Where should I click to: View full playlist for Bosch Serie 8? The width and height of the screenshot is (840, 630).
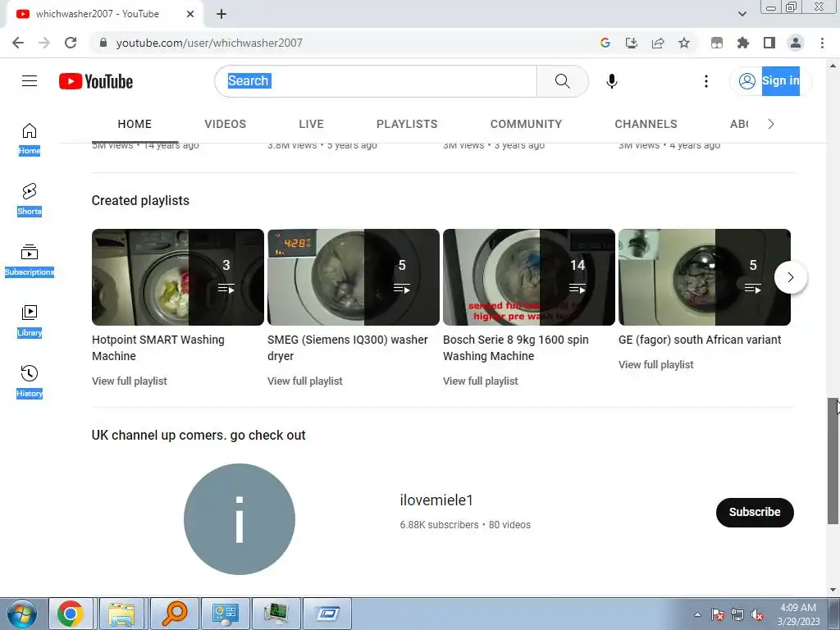481,381
